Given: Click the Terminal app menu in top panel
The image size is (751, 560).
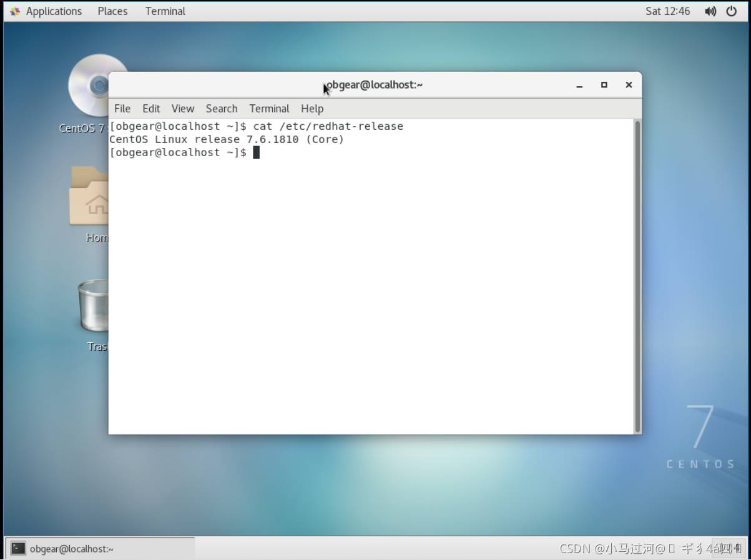Looking at the screenshot, I should pos(165,11).
